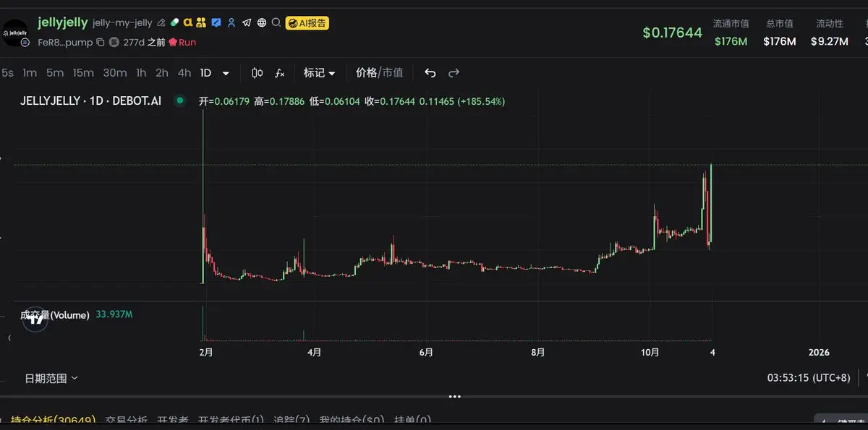
Task: Click the FeR8...pump address text
Action: pos(65,43)
